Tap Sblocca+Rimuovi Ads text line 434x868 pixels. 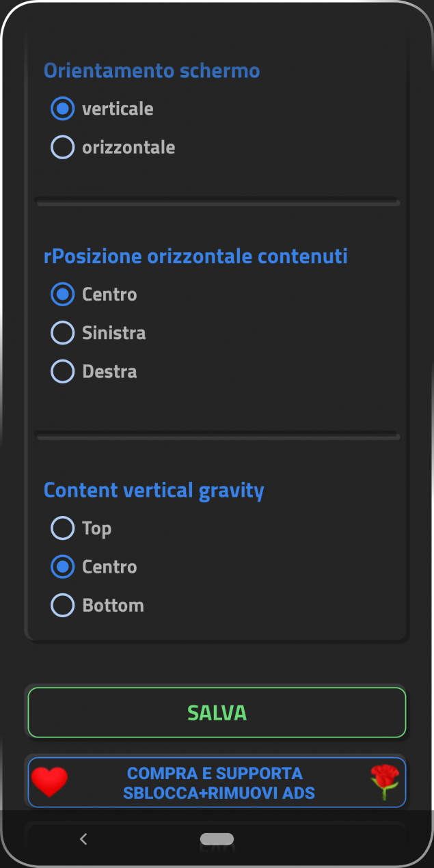pyautogui.click(x=219, y=793)
